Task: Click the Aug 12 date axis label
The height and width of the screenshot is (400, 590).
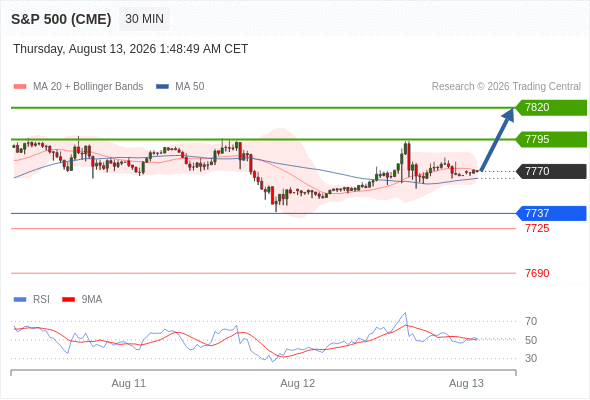Action: pos(297,383)
